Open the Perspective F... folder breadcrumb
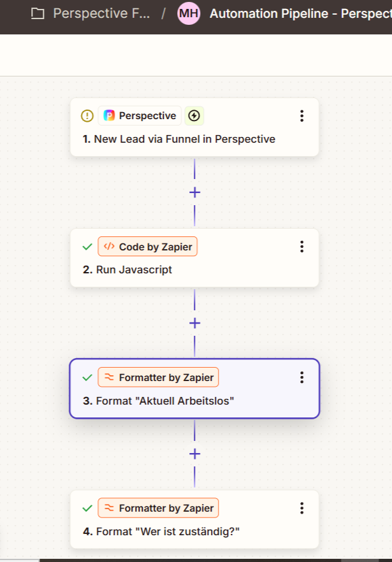 click(101, 13)
